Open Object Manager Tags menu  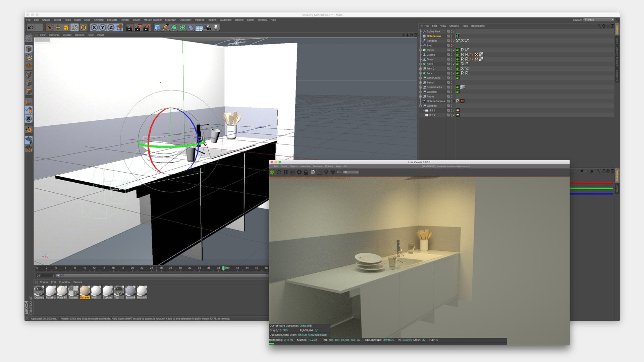(465, 26)
